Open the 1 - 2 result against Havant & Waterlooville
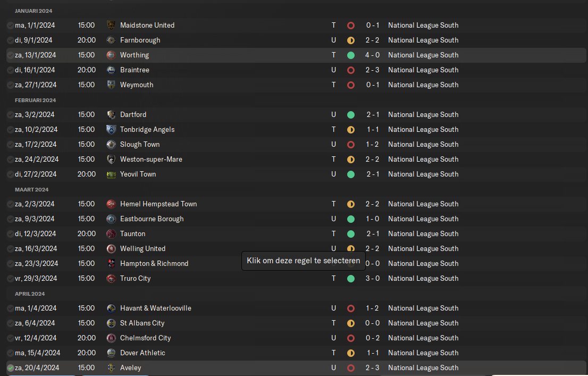The height and width of the screenshot is (376, 588). click(x=372, y=308)
